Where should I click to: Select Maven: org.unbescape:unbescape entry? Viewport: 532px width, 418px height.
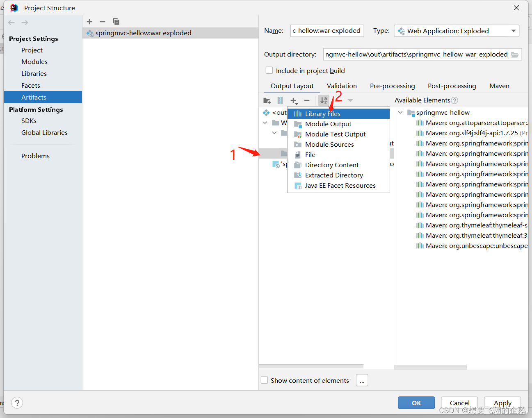point(472,246)
